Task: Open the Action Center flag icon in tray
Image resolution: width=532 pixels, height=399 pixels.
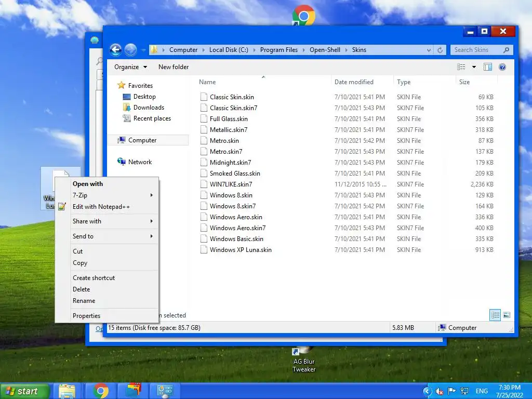Action: 451,391
